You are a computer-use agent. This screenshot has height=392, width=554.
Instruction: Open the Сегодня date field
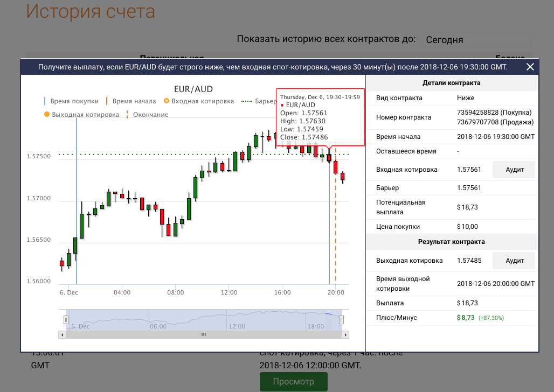tap(476, 39)
